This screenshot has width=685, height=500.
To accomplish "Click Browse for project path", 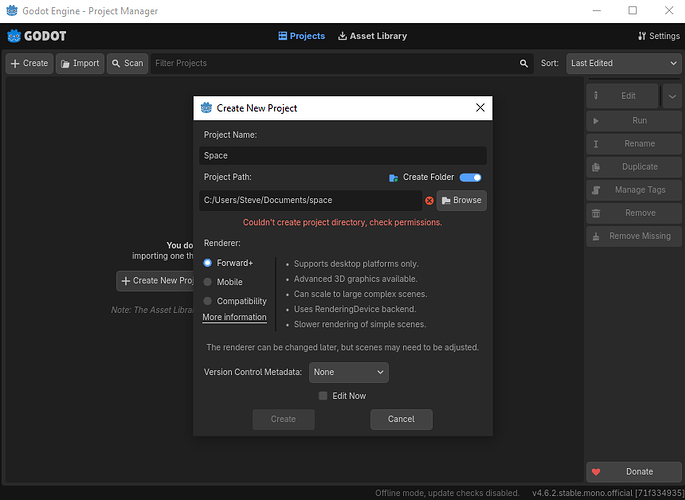I will point(461,200).
